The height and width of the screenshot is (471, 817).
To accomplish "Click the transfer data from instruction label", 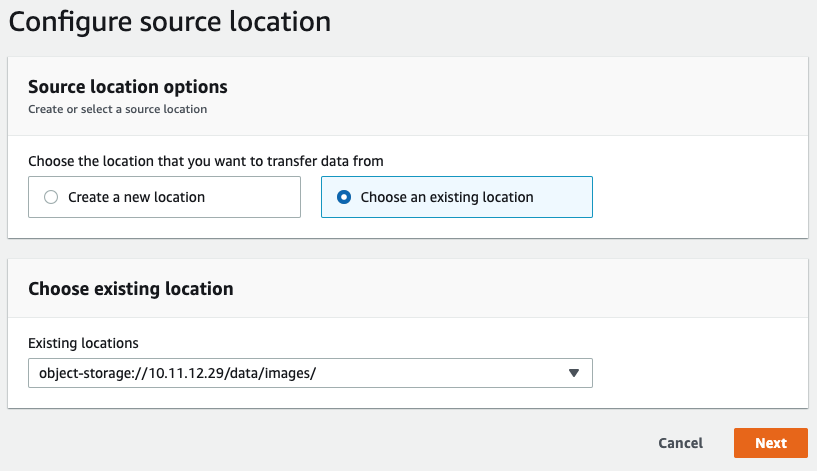I will tap(206, 161).
